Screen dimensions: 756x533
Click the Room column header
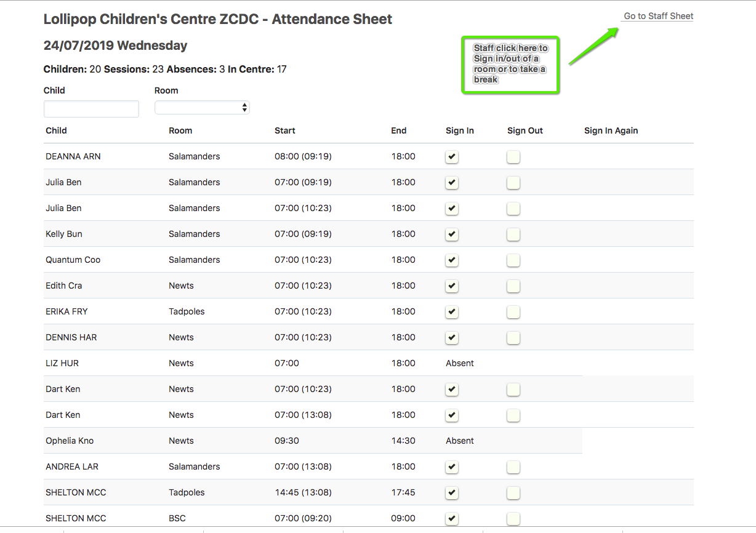(180, 130)
